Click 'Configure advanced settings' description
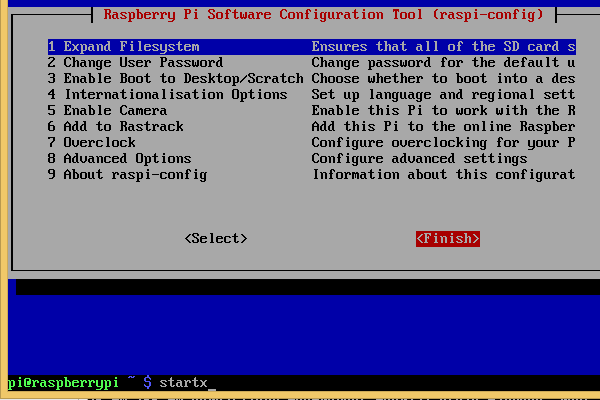Image resolution: width=600 pixels, height=400 pixels. 419,159
